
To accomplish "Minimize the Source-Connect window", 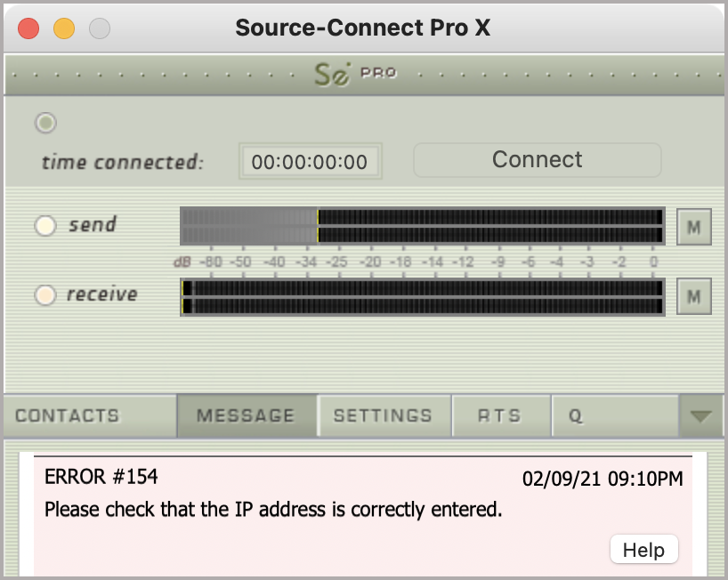I will (64, 28).
